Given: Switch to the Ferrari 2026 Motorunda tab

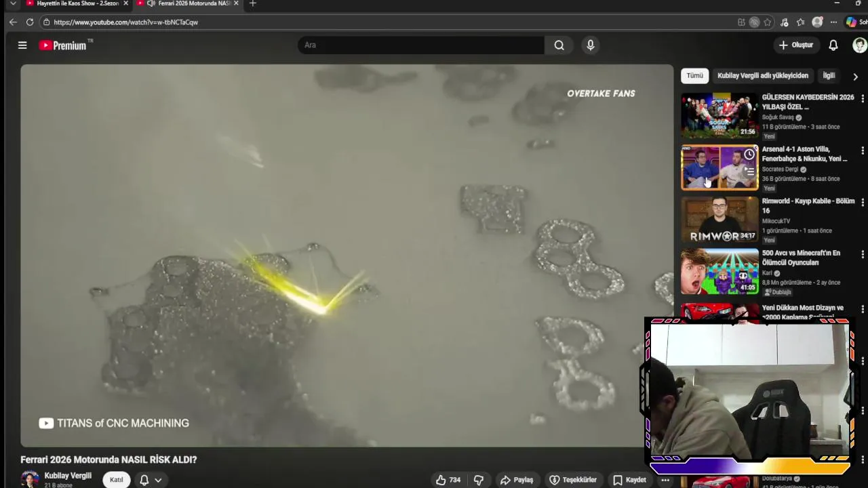Looking at the screenshot, I should click(187, 3).
